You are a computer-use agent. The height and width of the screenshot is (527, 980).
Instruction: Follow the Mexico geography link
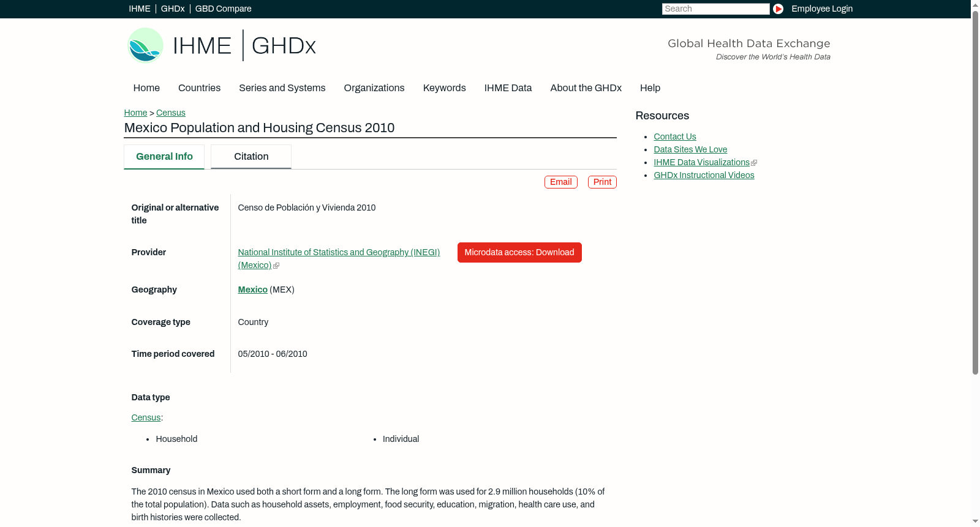[253, 290]
